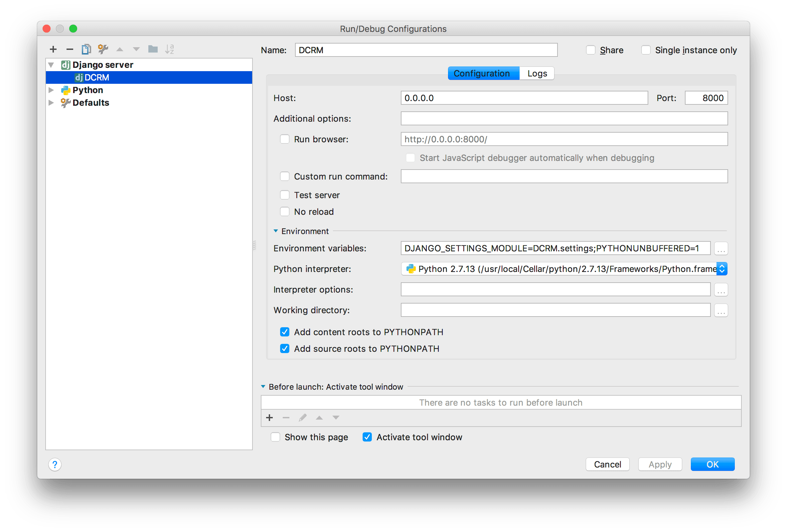Viewport: 787px width, 532px height.
Task: Edit before-launch task pencil icon
Action: (x=303, y=418)
